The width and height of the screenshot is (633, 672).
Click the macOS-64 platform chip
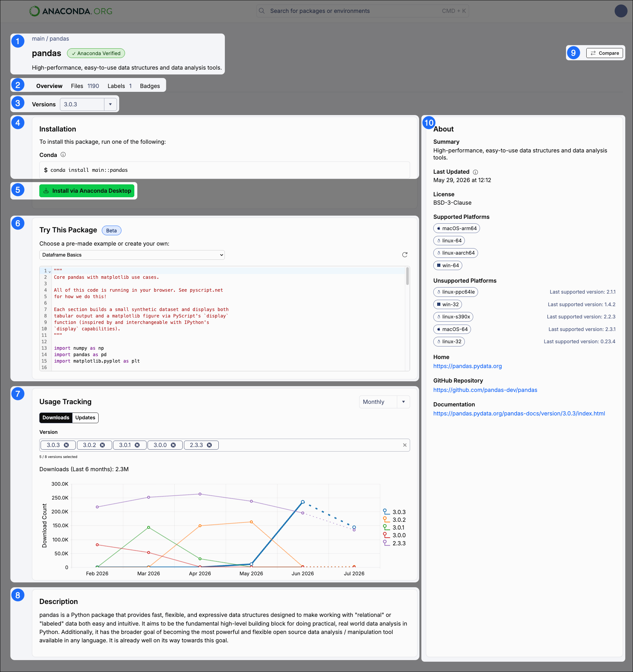pyautogui.click(x=452, y=329)
